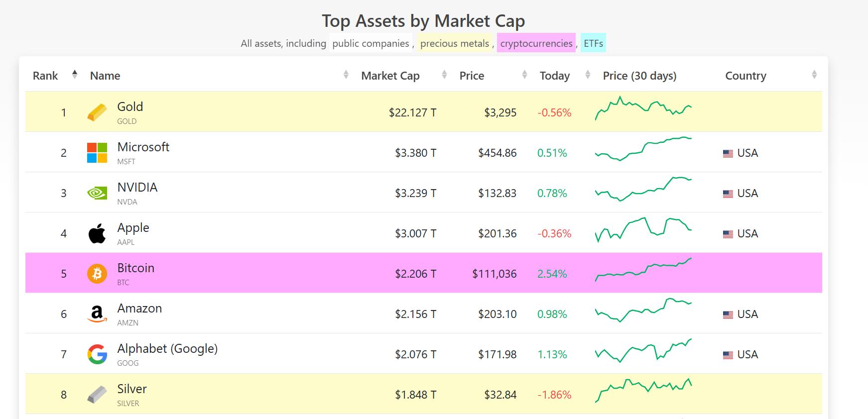The height and width of the screenshot is (419, 868).
Task: Click the Gold bar icon
Action: (97, 112)
